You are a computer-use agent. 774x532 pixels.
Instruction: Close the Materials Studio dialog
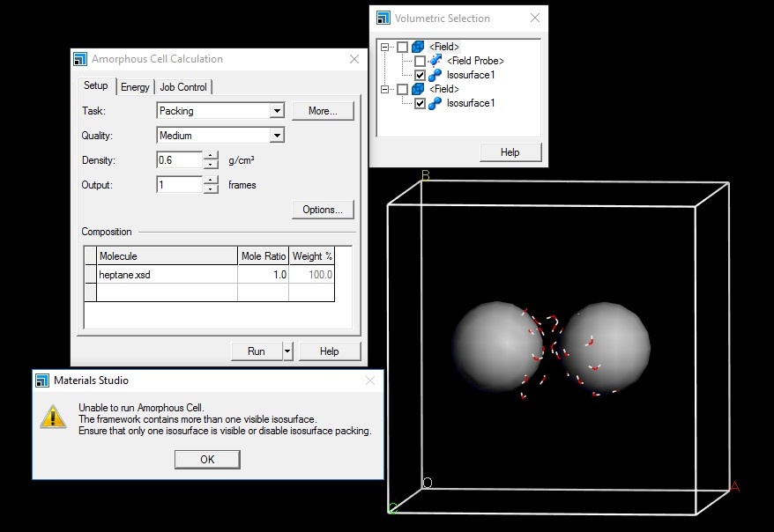pyautogui.click(x=370, y=381)
